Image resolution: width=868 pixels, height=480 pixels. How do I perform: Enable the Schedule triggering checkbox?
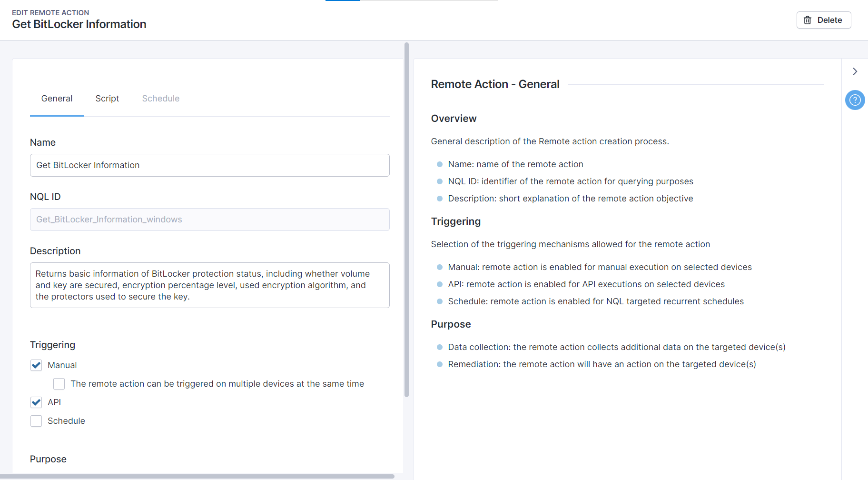(36, 421)
